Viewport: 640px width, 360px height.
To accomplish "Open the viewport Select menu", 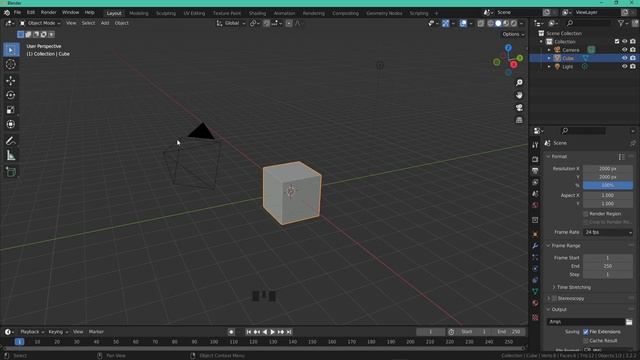I will coord(88,23).
